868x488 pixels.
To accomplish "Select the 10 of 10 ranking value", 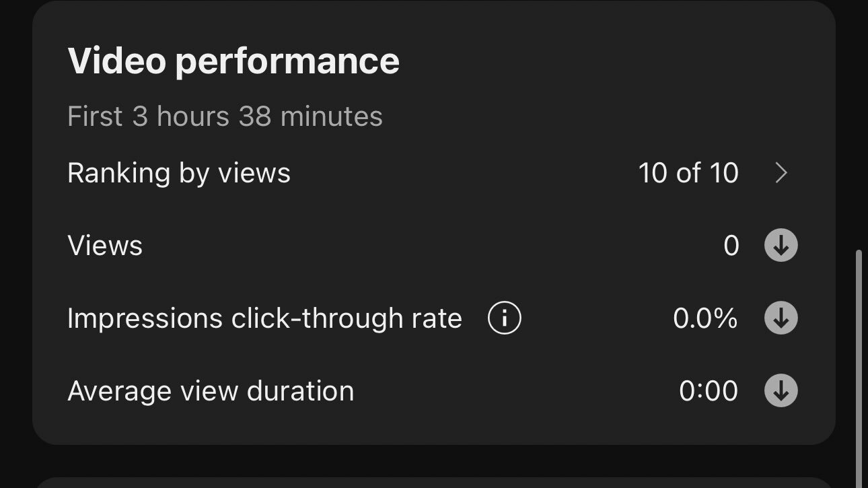I will pos(688,173).
